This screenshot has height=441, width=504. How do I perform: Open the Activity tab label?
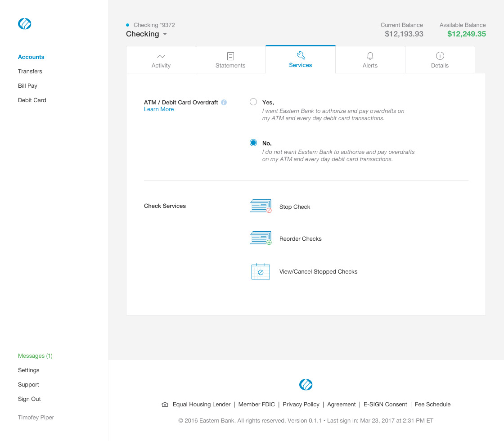coord(161,66)
